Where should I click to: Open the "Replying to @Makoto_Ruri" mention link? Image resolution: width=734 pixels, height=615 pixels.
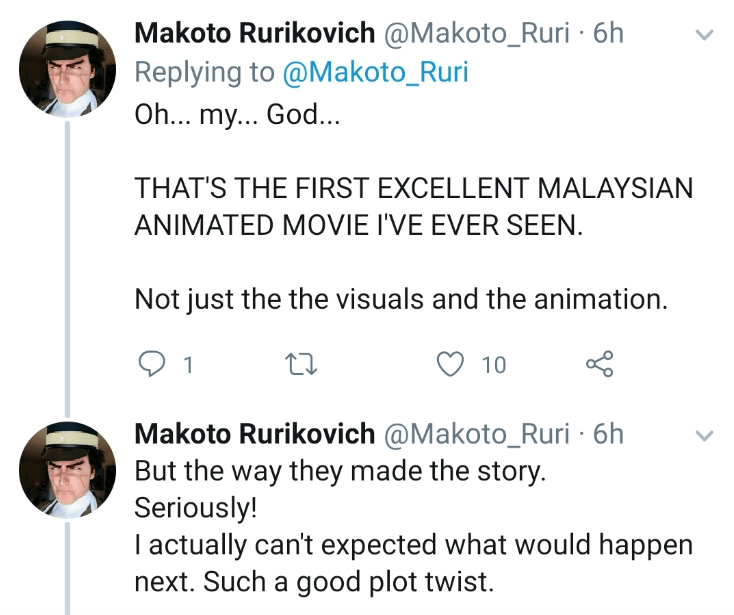375,72
